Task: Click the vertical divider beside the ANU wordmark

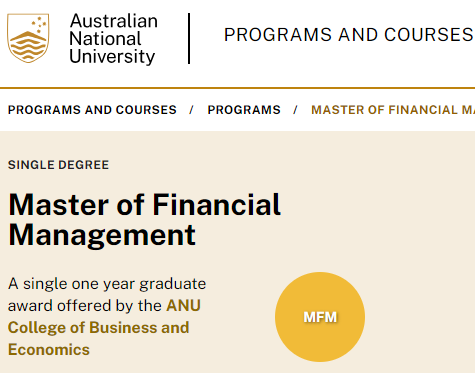Action: (x=189, y=38)
